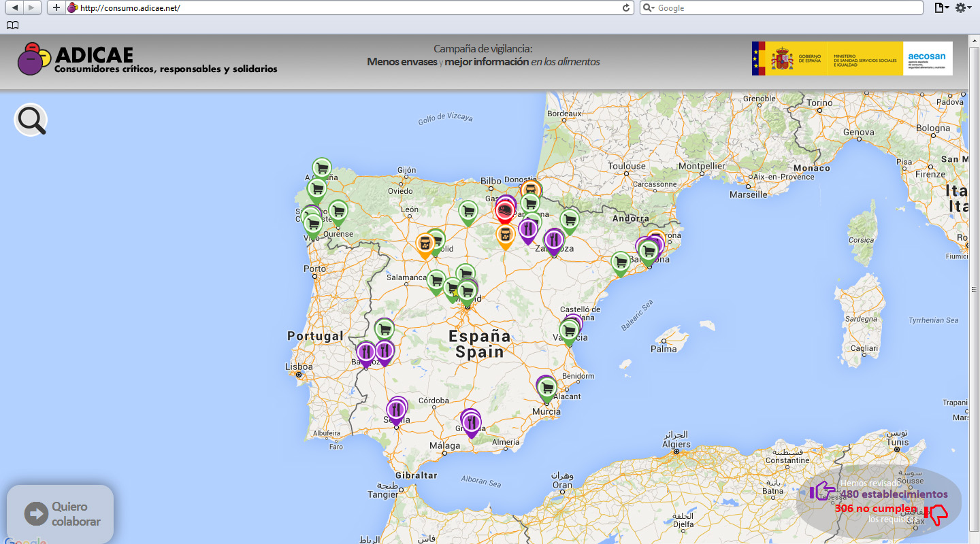Click the 'Toulouse' map label
Image resolution: width=980 pixels, height=544 pixels.
click(627, 166)
